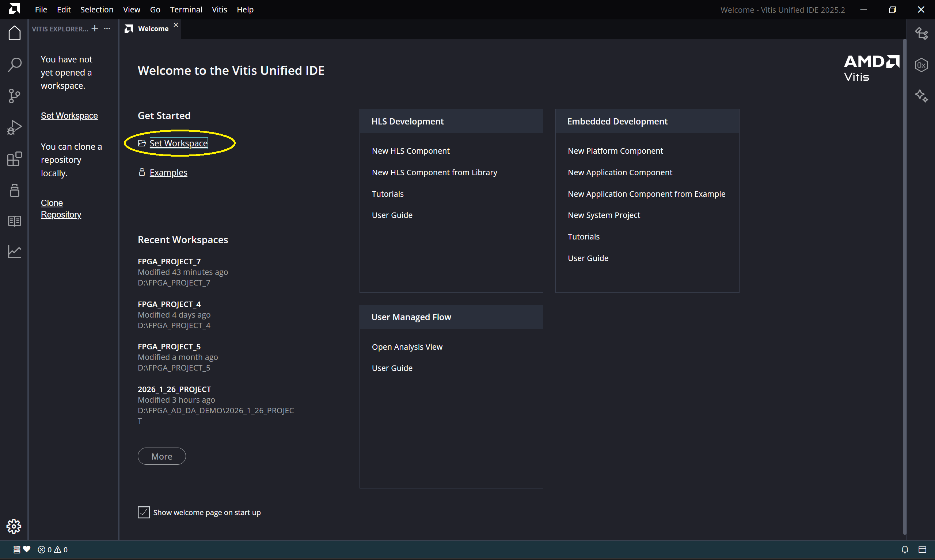This screenshot has width=935, height=560.
Task: Click the AMD logo in the title bar
Action: 14,9
